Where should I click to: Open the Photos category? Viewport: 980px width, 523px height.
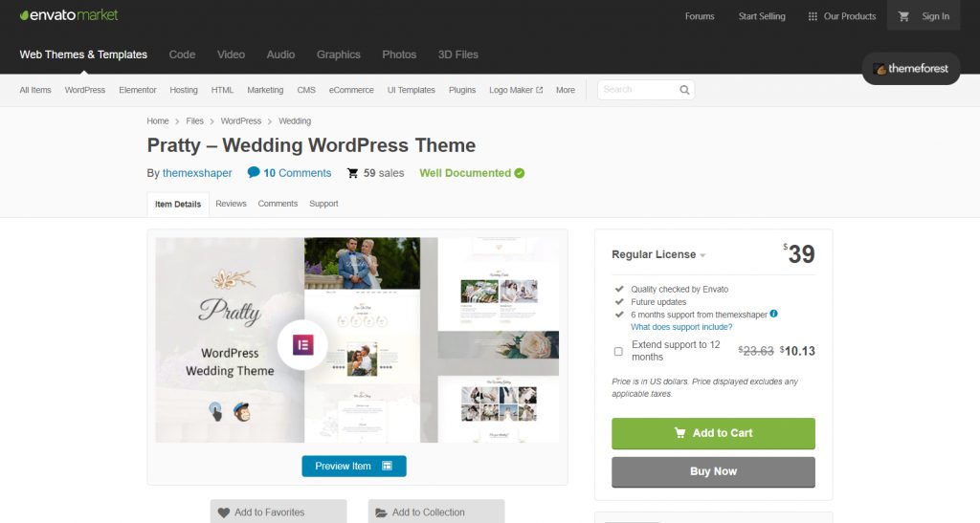coord(399,54)
